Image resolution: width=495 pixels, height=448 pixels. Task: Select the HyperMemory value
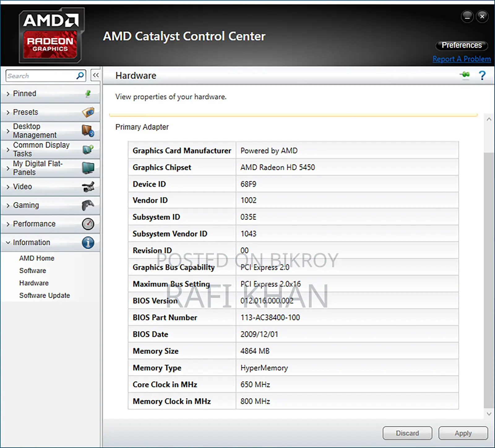coord(264,368)
